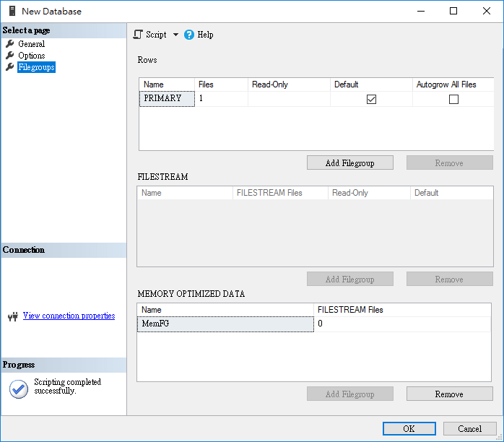
Task: Click the connection properties icon
Action: 12,316
